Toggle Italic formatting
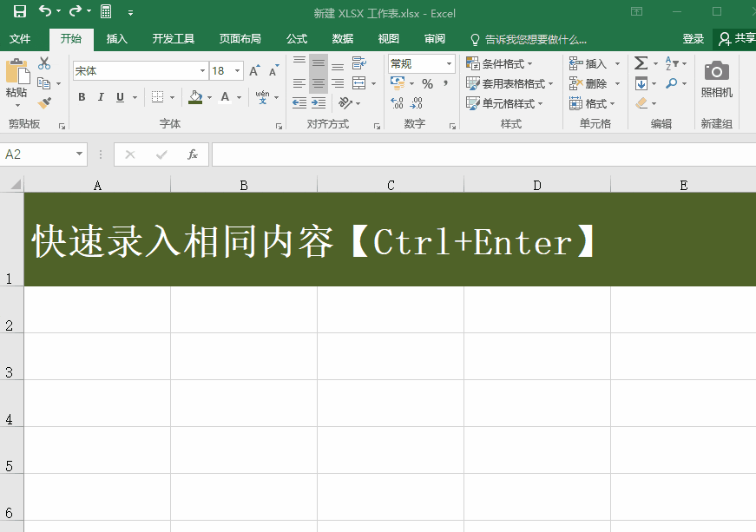756x532 pixels. (x=101, y=97)
